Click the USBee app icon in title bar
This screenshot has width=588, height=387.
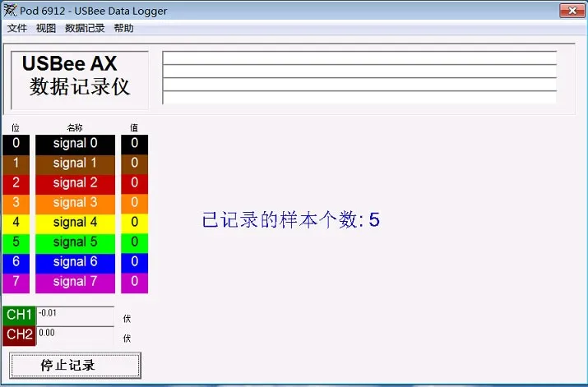(x=10, y=10)
